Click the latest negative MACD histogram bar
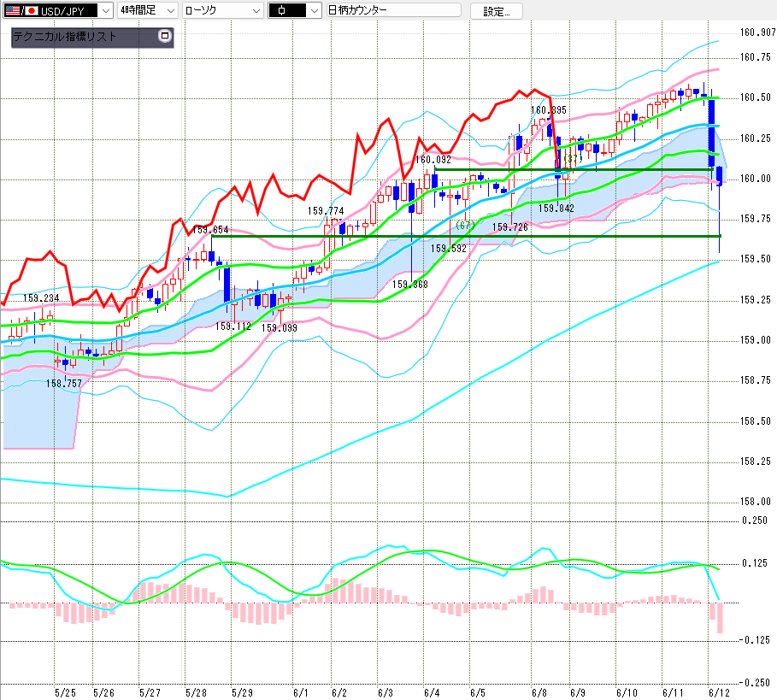Viewport: 777px width, 700px height. click(x=720, y=618)
